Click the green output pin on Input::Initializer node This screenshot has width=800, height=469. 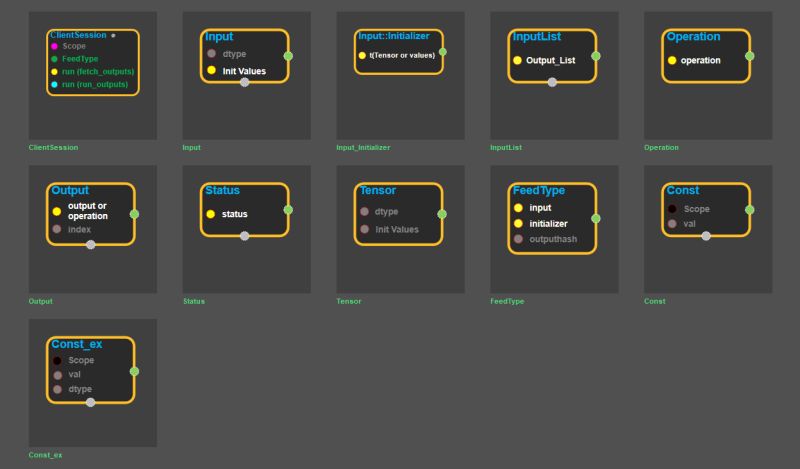coord(442,52)
